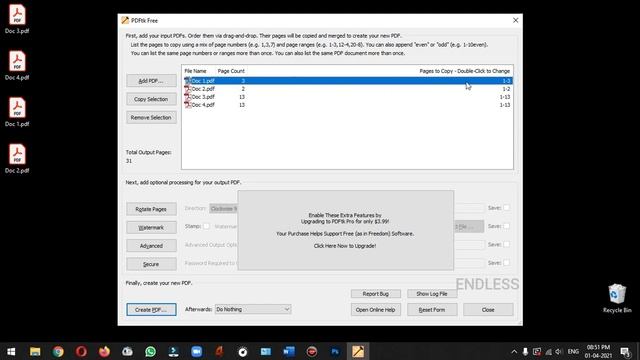Viewport: 640px width, 360px height.
Task: Click File Name column header
Action: coord(196,71)
